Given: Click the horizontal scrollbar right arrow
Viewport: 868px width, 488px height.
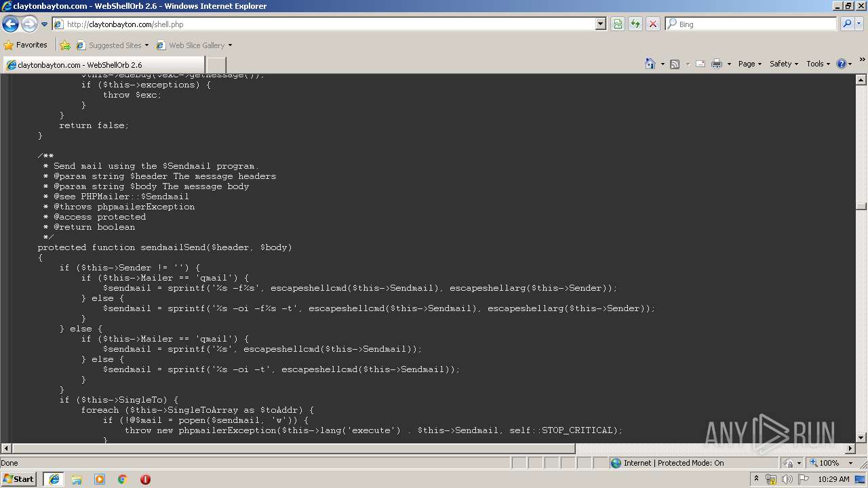Looking at the screenshot, I should coord(850,449).
